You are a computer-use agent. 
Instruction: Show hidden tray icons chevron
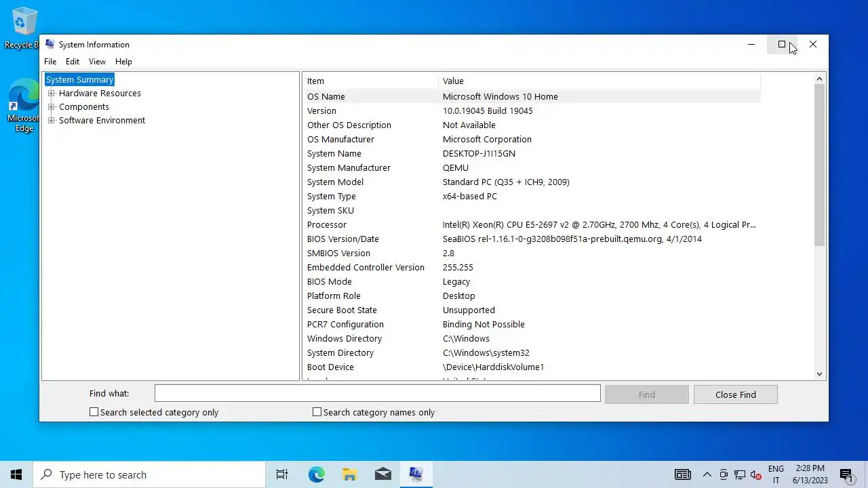707,474
